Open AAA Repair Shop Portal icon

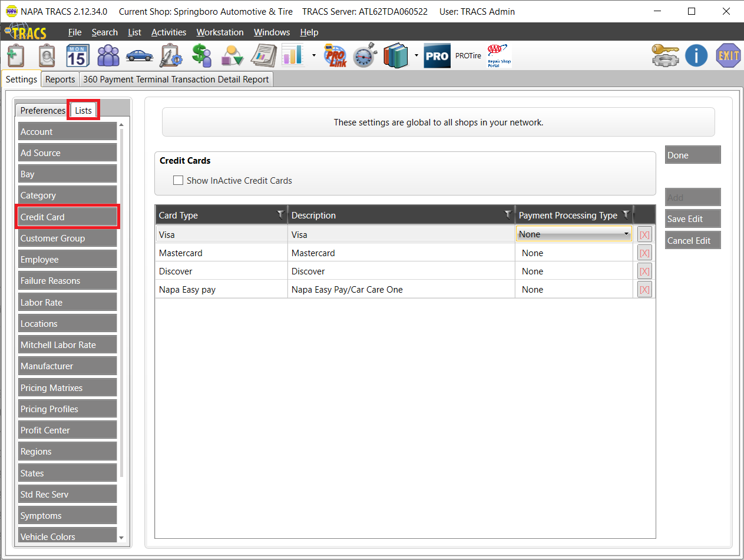[x=499, y=56]
